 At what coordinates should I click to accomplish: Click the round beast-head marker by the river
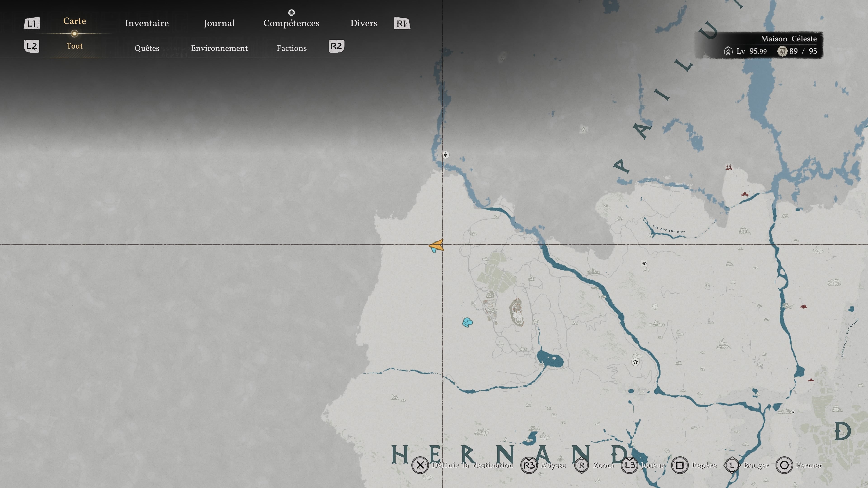446,155
